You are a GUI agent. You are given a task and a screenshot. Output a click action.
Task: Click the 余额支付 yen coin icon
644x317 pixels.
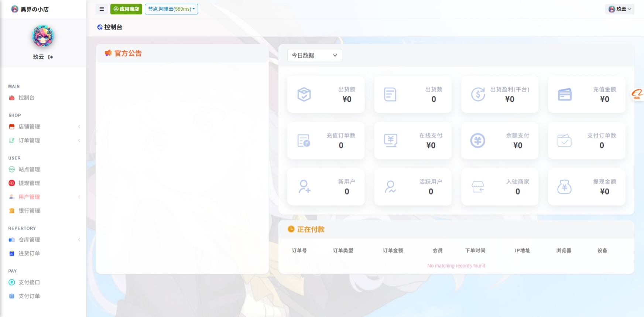[477, 141]
